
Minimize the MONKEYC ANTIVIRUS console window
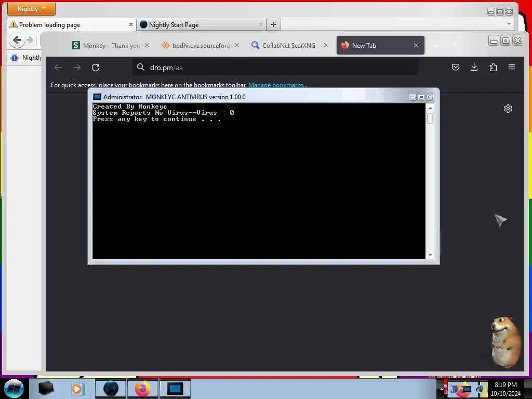click(413, 97)
